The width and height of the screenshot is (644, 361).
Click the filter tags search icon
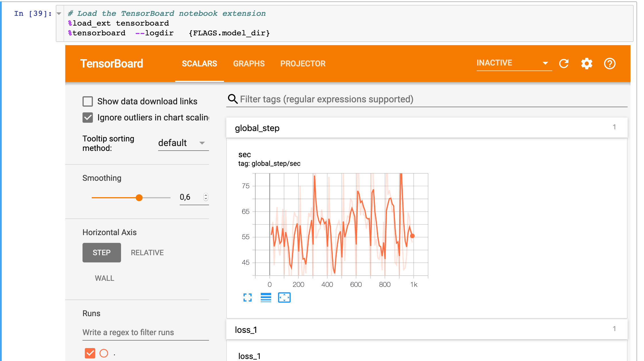pyautogui.click(x=232, y=99)
